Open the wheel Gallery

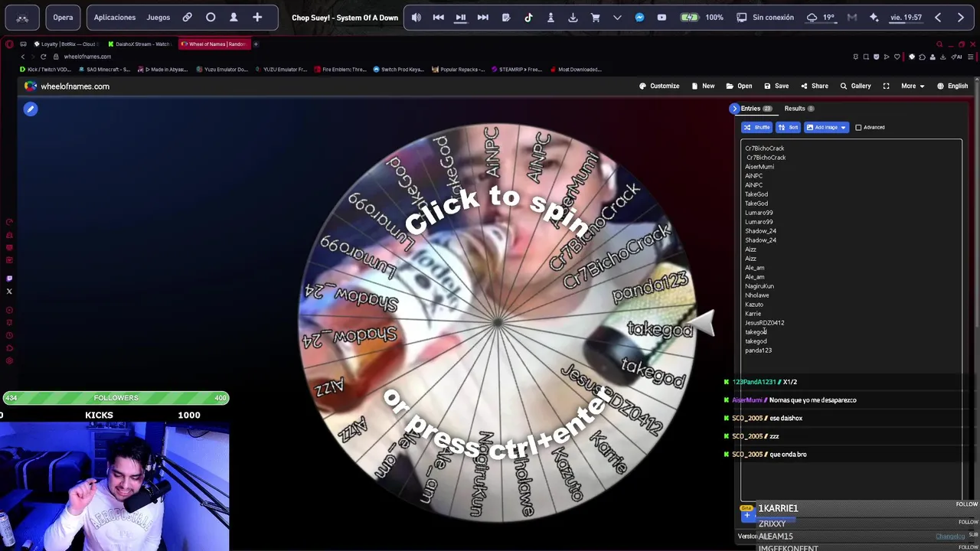coord(855,86)
